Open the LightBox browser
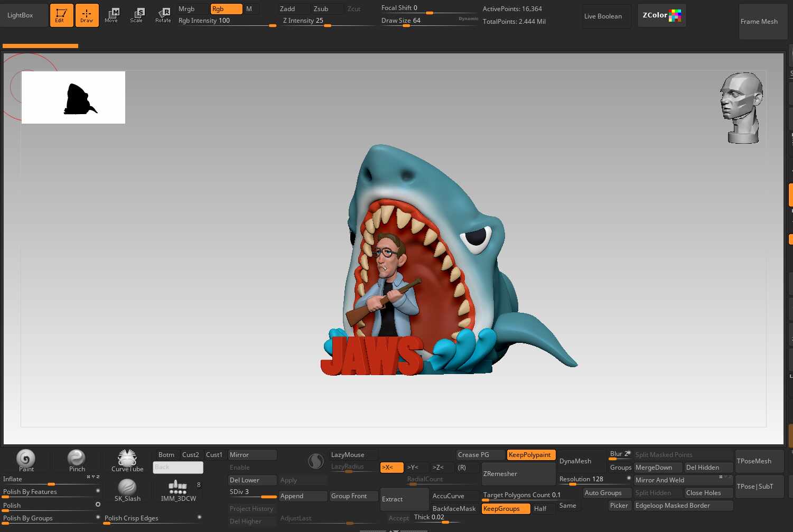The width and height of the screenshot is (793, 532). pos(20,15)
